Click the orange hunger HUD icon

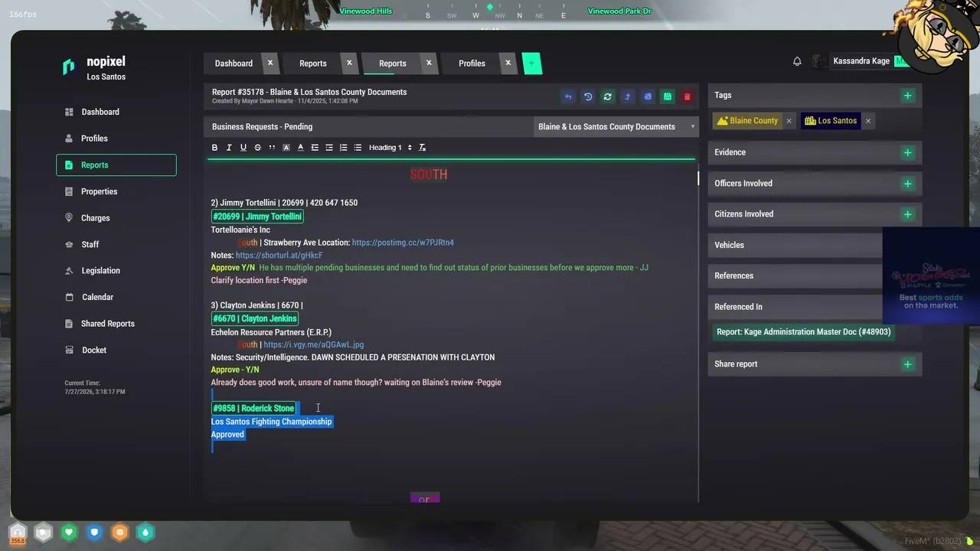pyautogui.click(x=119, y=532)
